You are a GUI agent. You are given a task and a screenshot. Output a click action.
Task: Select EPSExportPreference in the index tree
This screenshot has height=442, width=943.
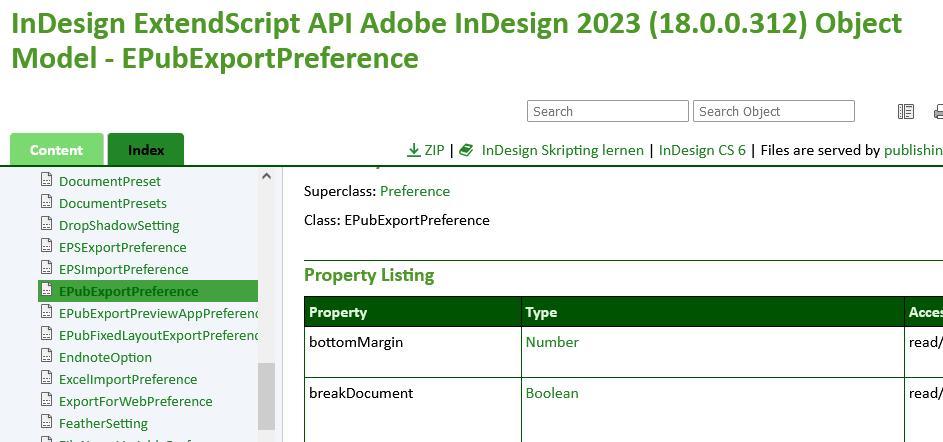tap(123, 247)
